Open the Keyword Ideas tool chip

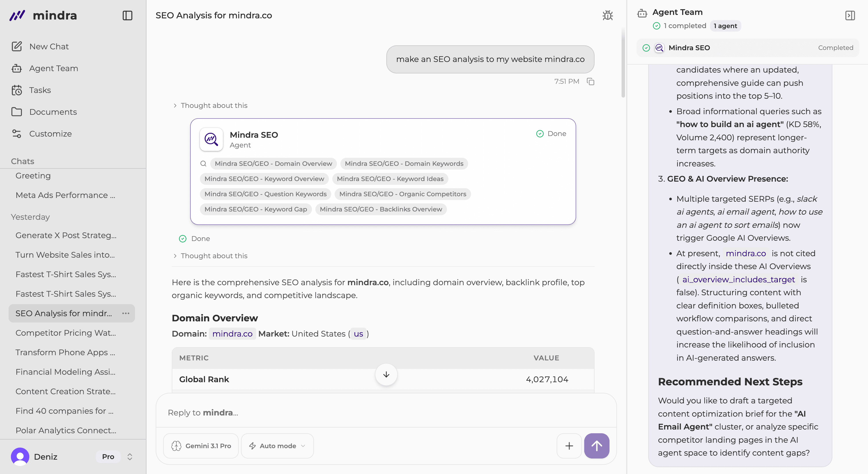[x=390, y=179]
